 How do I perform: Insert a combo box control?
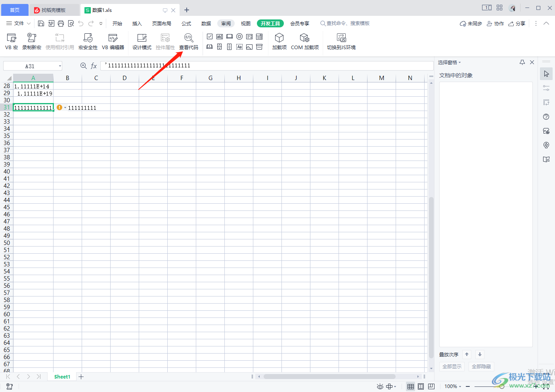[x=259, y=36]
